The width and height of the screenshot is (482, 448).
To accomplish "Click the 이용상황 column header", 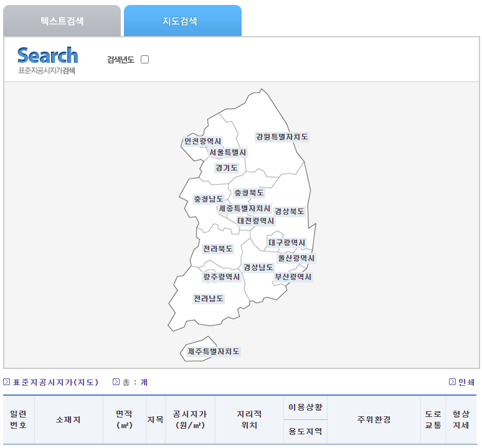I will [x=305, y=408].
